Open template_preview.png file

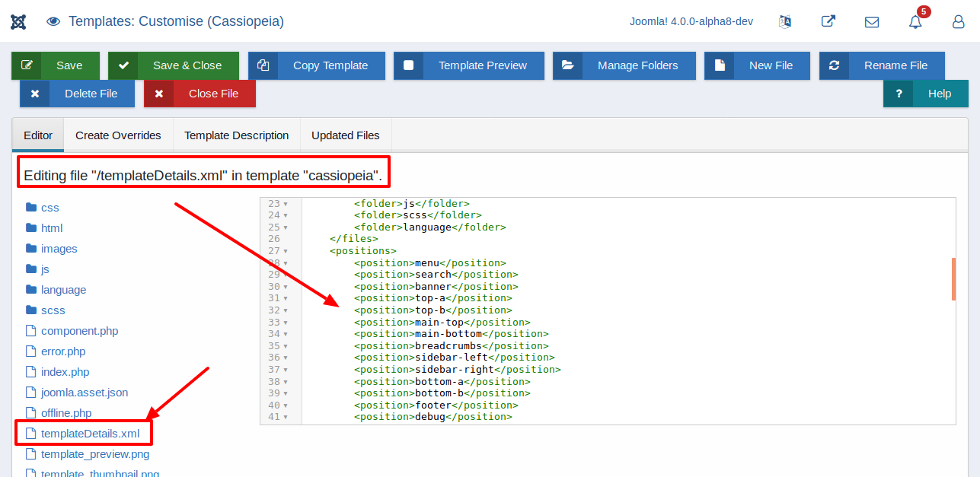click(x=95, y=454)
